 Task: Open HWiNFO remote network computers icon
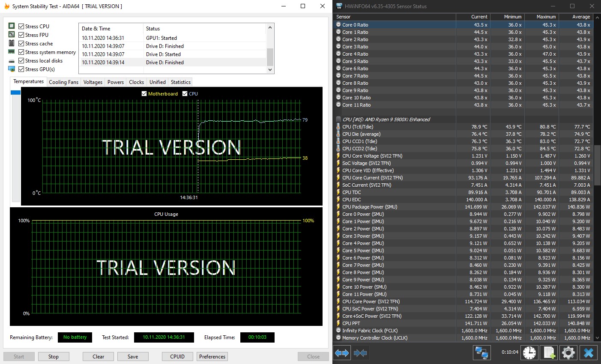click(482, 353)
